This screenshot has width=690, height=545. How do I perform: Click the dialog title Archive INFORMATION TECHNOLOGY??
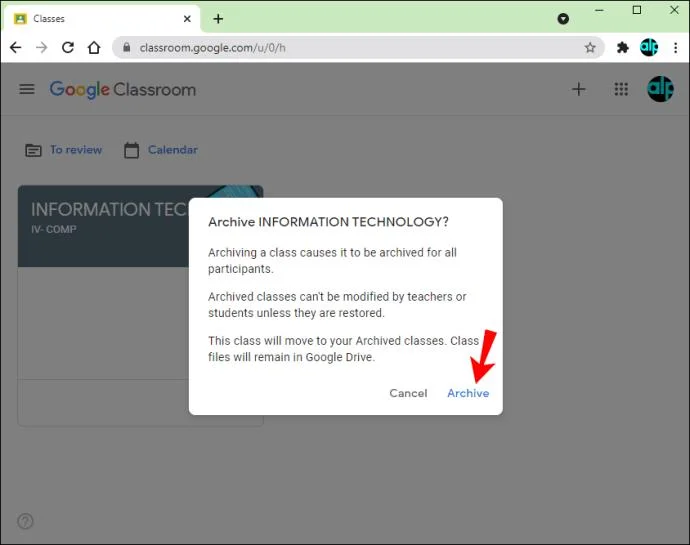pyautogui.click(x=328, y=222)
